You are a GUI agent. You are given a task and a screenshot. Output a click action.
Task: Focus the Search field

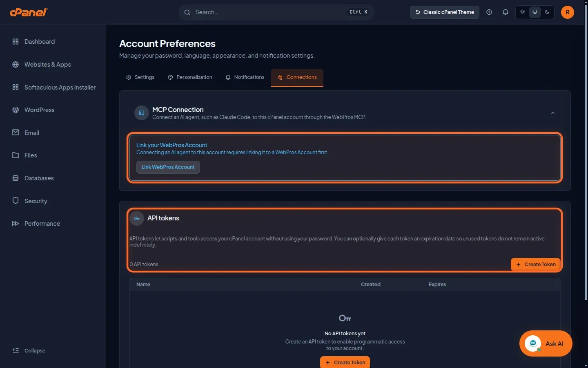pos(276,12)
